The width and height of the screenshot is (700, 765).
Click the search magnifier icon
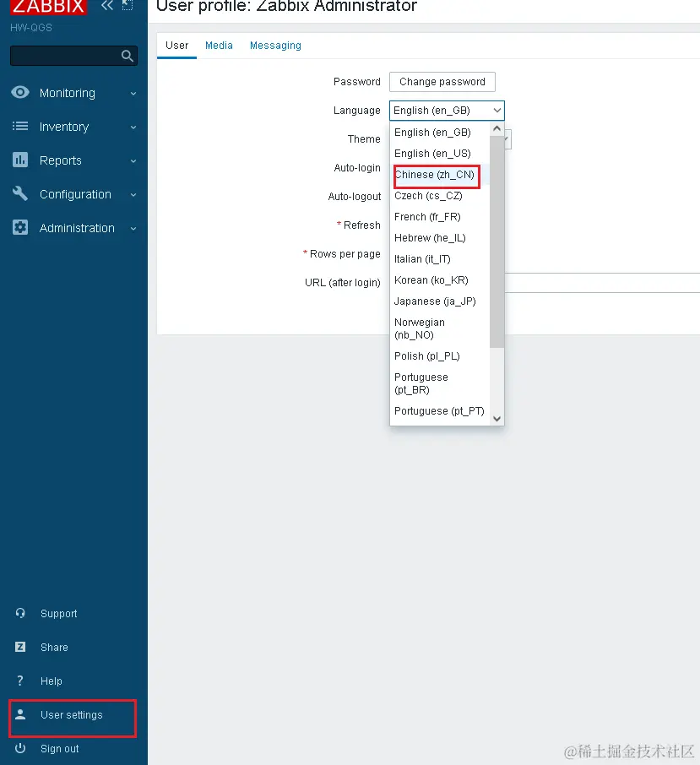(x=128, y=56)
